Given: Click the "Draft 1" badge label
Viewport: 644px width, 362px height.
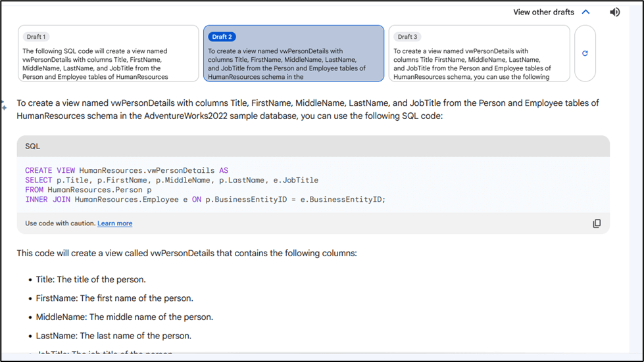Looking at the screenshot, I should (x=36, y=37).
